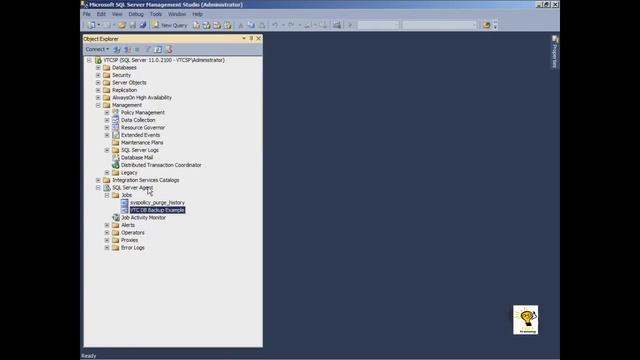Click the New Query button

(170, 25)
